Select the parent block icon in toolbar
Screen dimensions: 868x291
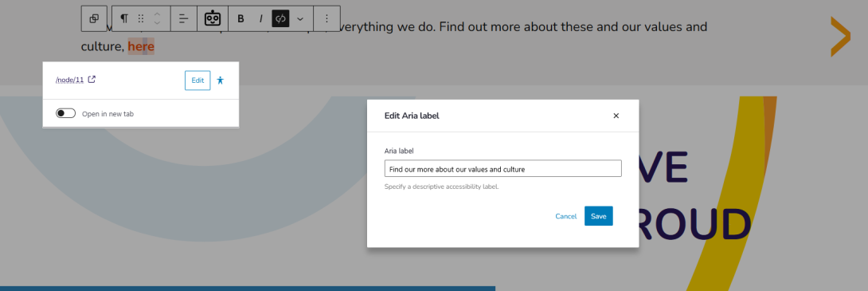[94, 18]
